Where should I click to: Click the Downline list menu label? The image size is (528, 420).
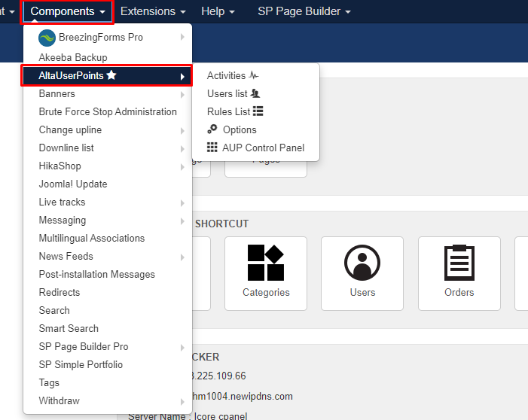pyautogui.click(x=66, y=148)
